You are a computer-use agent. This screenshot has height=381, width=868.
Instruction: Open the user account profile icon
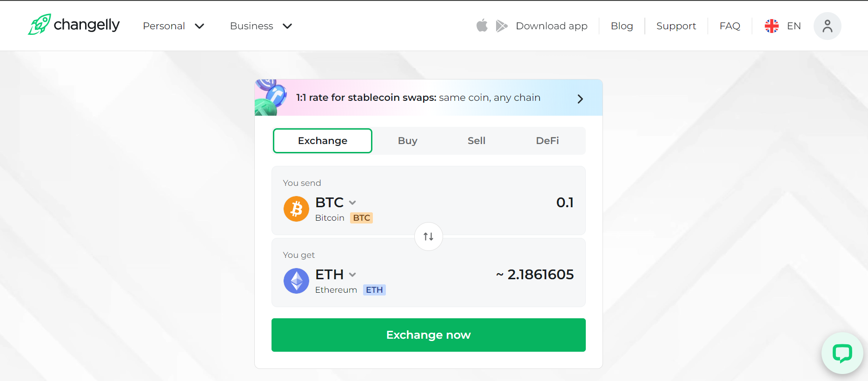(x=827, y=26)
